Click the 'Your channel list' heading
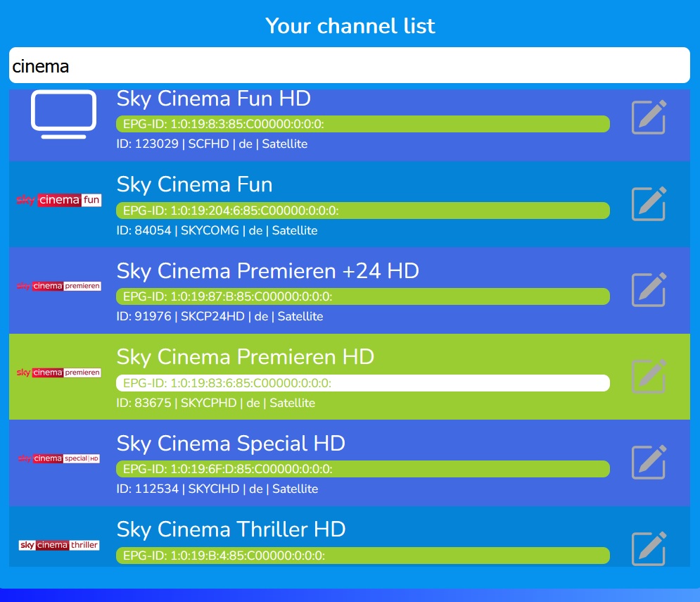This screenshot has width=700, height=602. [x=350, y=26]
